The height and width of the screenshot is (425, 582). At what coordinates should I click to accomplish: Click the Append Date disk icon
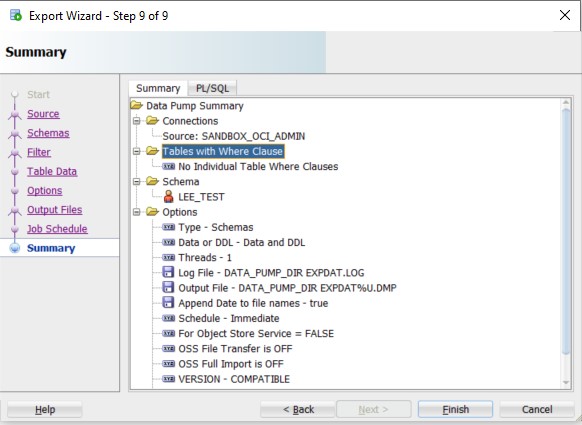(x=168, y=303)
